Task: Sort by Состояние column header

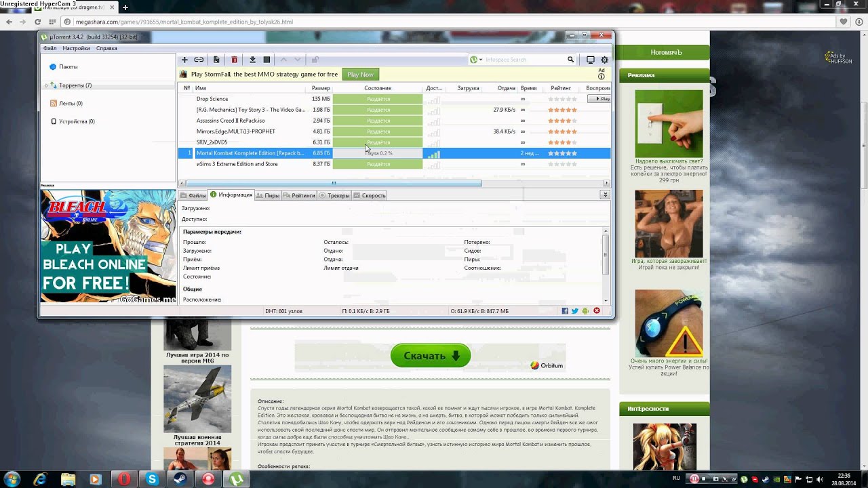Action: point(378,88)
